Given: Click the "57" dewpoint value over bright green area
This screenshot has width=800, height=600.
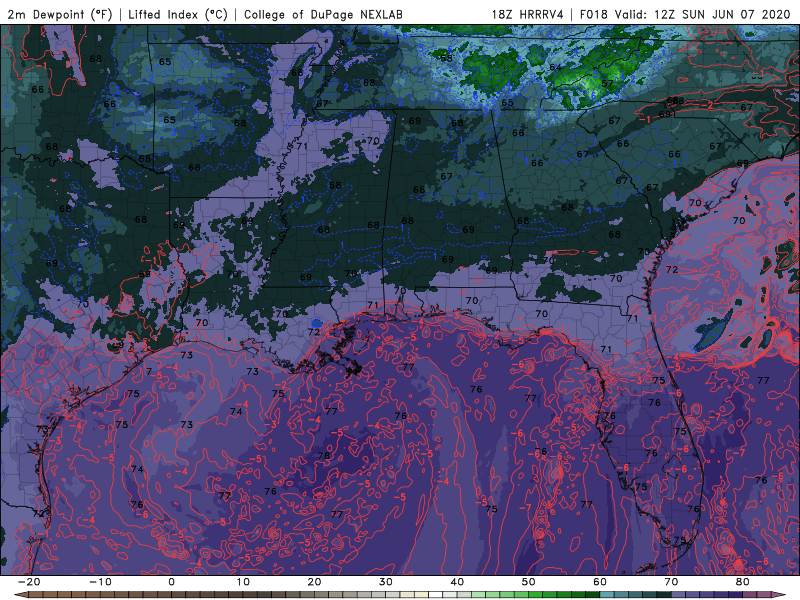Looking at the screenshot, I should 607,84.
